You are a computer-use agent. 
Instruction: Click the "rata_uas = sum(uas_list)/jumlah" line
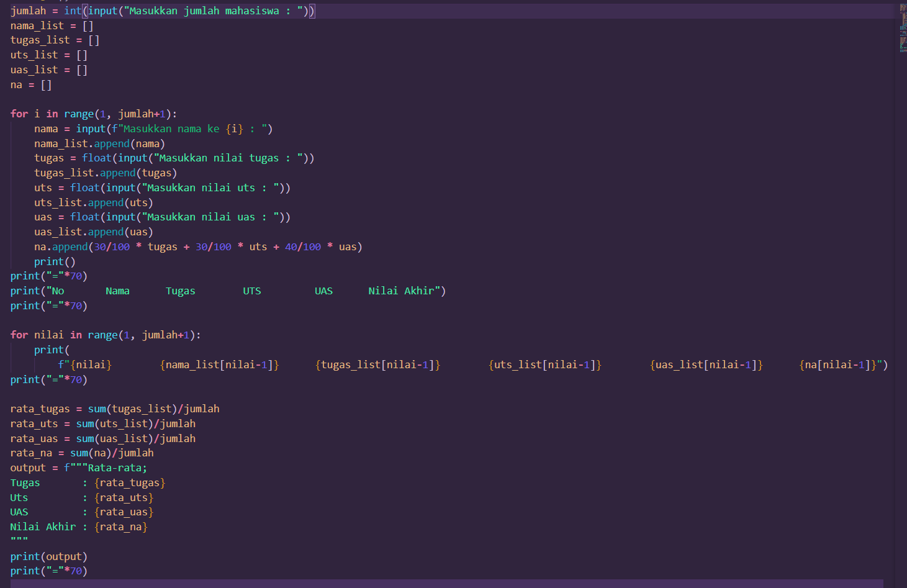coord(103,439)
